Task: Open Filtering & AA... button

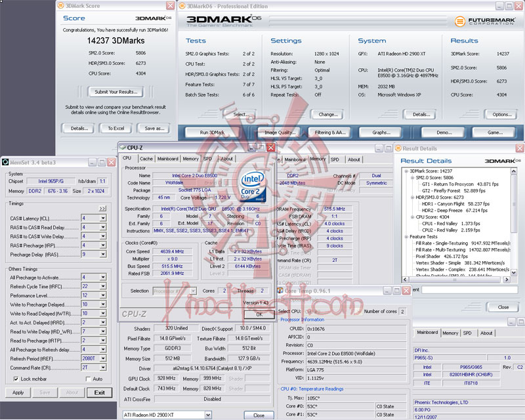Action: point(330,133)
